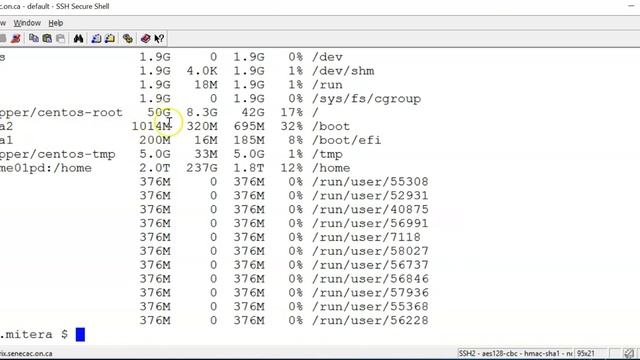Screen dimensions: 640x360
Task: Click the senecac.on.ca host status text
Action: [x=26, y=353]
